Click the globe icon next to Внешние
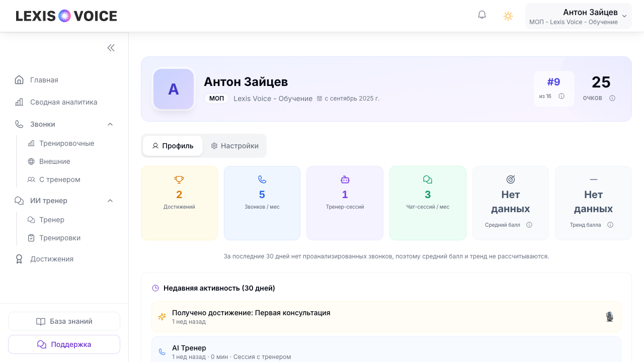Image resolution: width=644 pixels, height=362 pixels. pyautogui.click(x=31, y=161)
